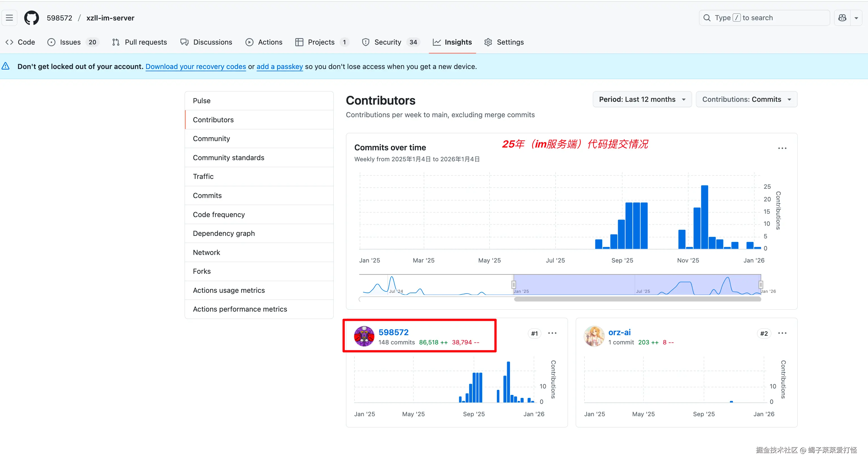Viewport: 868px width, 465px height.
Task: Click the add a passkey link
Action: pyautogui.click(x=279, y=67)
